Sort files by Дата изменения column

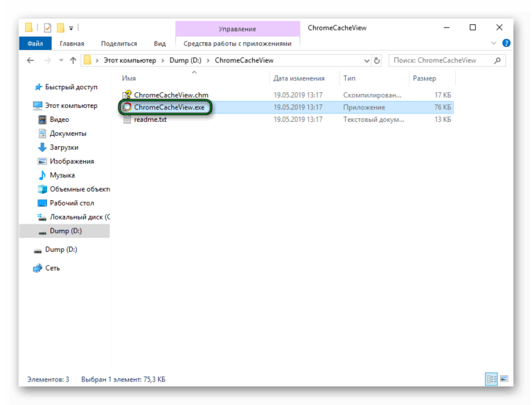pos(299,78)
